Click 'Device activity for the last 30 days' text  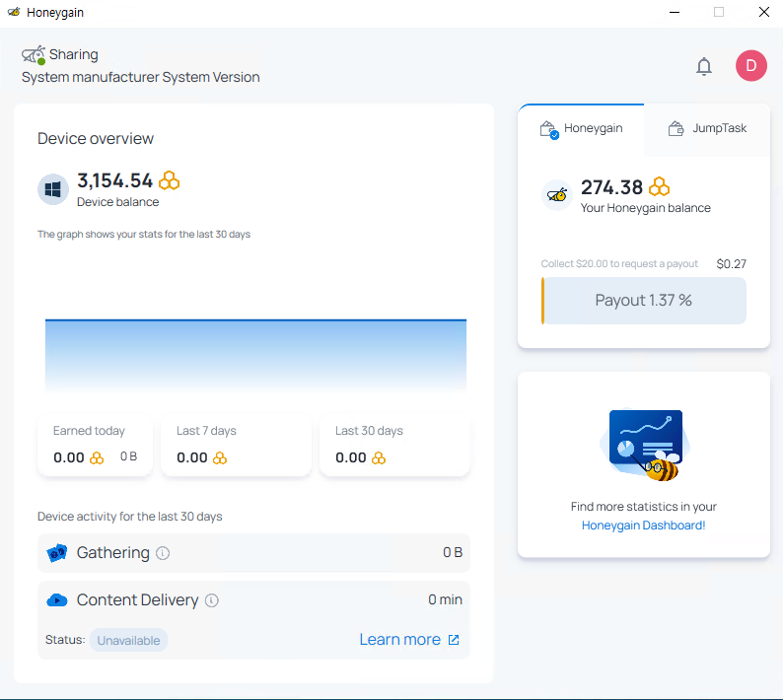coord(130,517)
